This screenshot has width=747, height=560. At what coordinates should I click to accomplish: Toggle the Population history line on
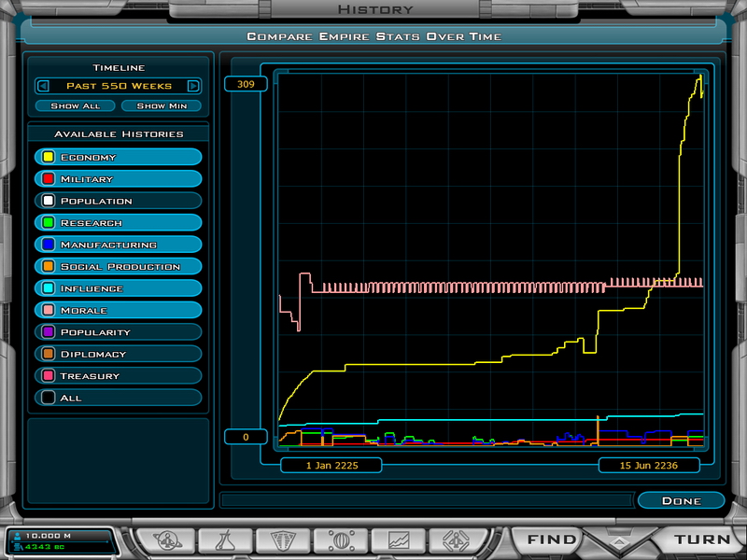click(x=119, y=201)
